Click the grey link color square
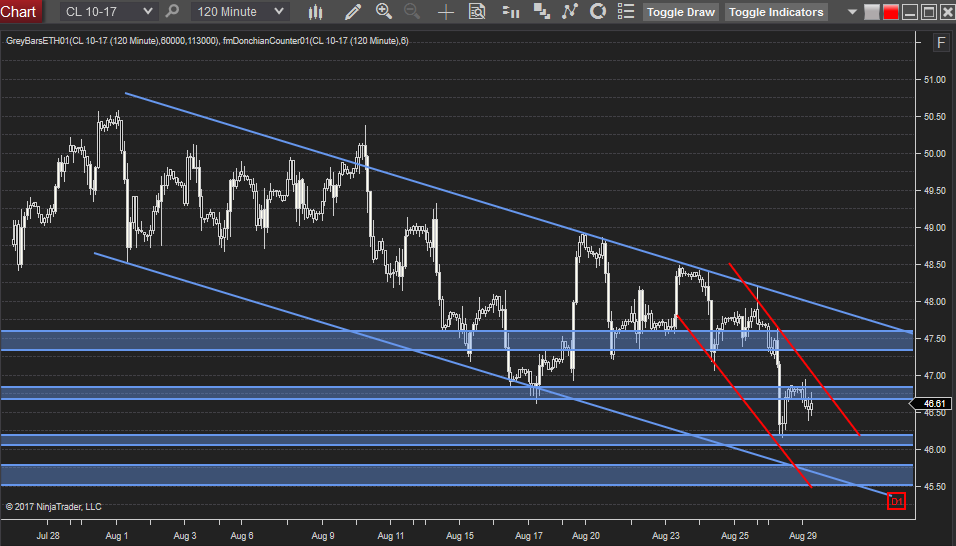Image resolution: width=956 pixels, height=546 pixels. 872,12
